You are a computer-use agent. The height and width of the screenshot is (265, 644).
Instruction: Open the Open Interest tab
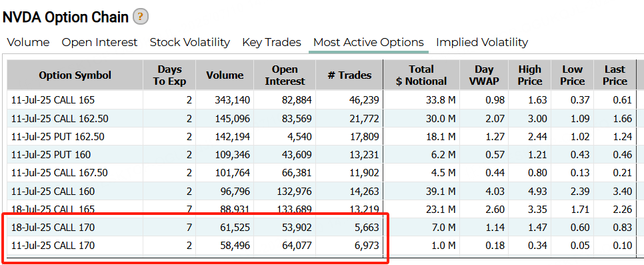coord(99,42)
